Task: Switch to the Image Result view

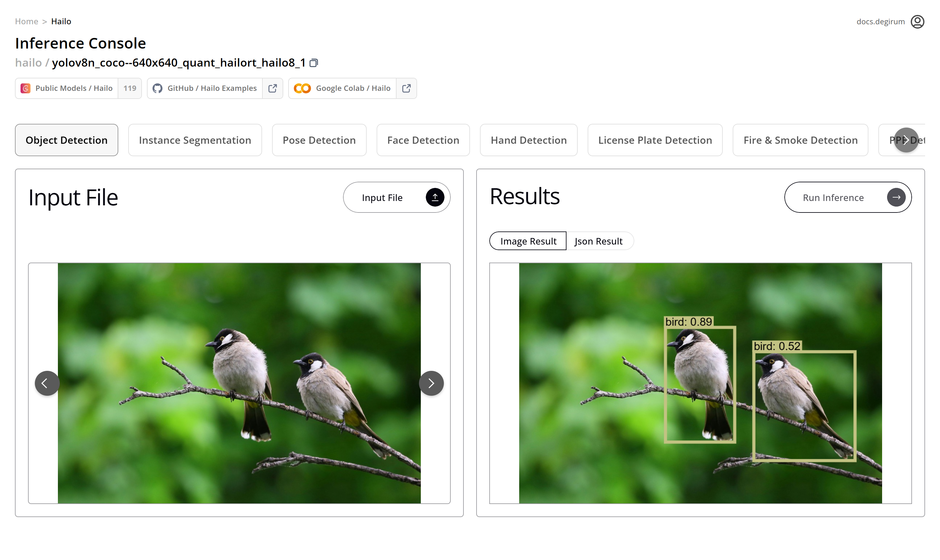Action: tap(528, 241)
